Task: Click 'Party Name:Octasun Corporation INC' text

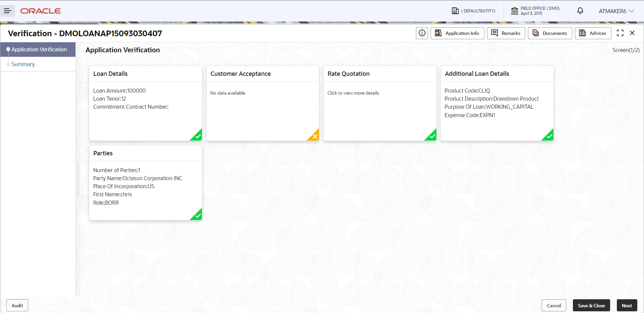Action: coord(138,178)
